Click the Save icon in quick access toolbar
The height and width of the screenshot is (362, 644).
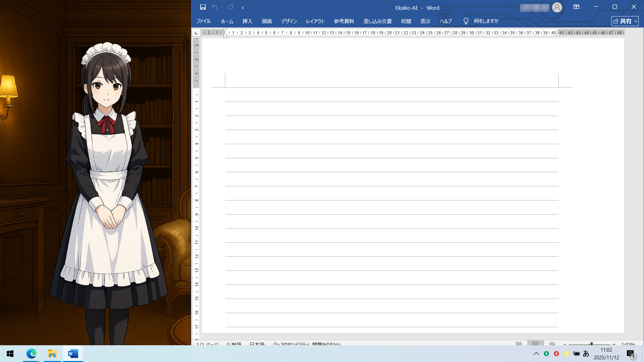click(x=203, y=7)
